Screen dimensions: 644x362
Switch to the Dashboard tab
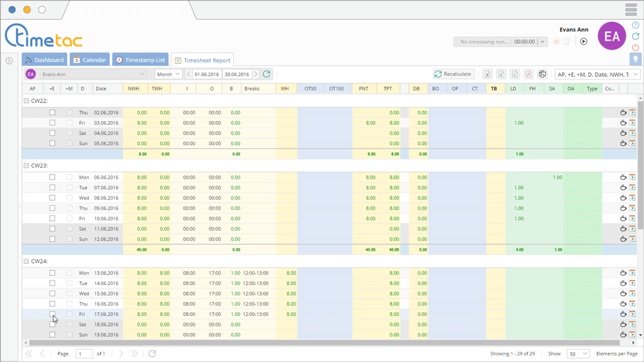click(x=44, y=60)
